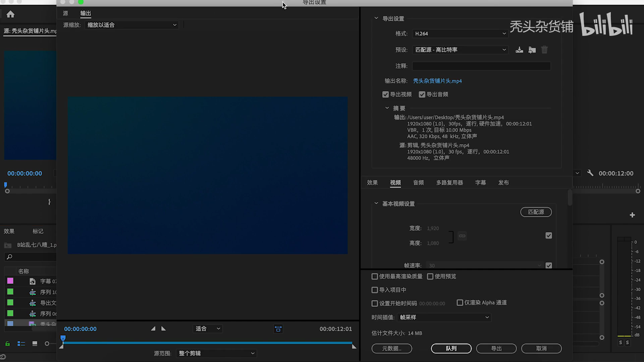Open the 格式 H.264 dropdown
644x362 pixels.
click(460, 34)
